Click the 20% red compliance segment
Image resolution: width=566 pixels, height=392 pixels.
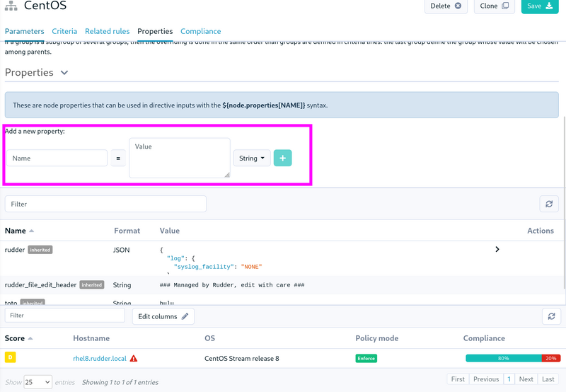(551, 359)
